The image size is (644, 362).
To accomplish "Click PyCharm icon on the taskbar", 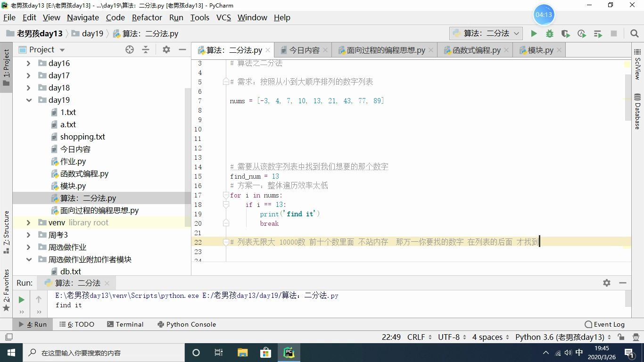I will [x=289, y=352].
